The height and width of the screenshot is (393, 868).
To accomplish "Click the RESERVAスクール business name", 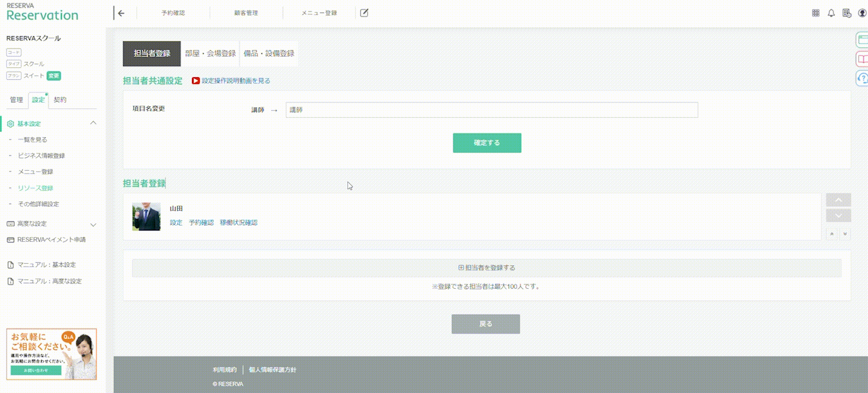I will pos(33,38).
